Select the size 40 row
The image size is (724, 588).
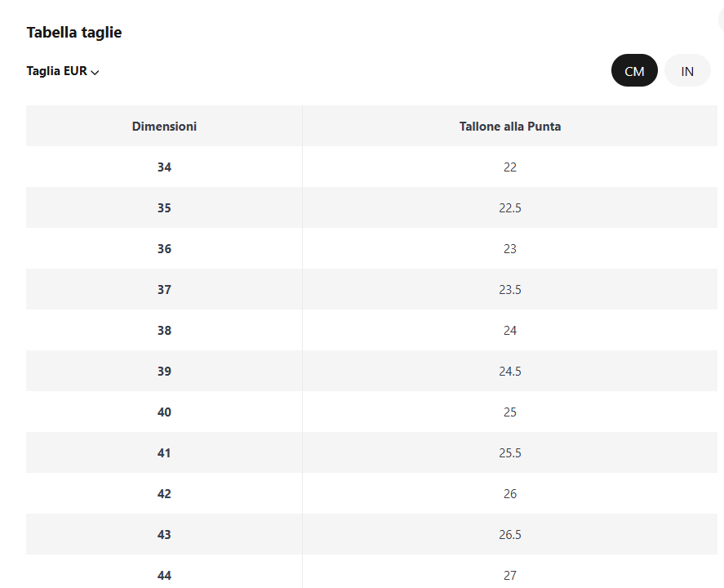(x=371, y=412)
